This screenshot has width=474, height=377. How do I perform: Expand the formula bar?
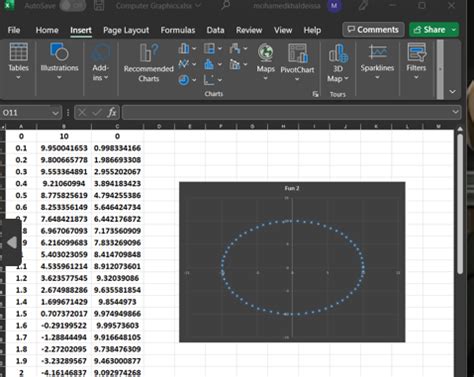click(455, 112)
